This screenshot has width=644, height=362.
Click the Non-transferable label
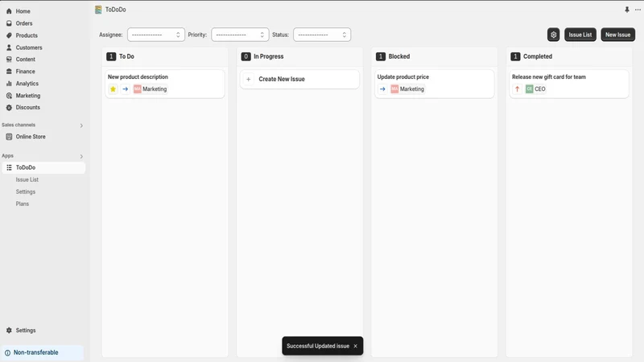click(x=35, y=352)
